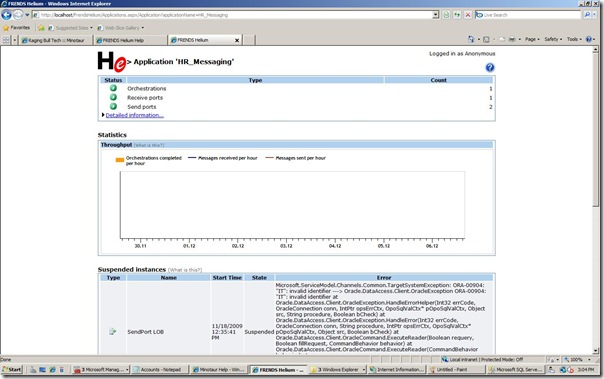Open Windows Explorer taskbar group
Viewport: 604px width, 379px height.
click(338, 370)
